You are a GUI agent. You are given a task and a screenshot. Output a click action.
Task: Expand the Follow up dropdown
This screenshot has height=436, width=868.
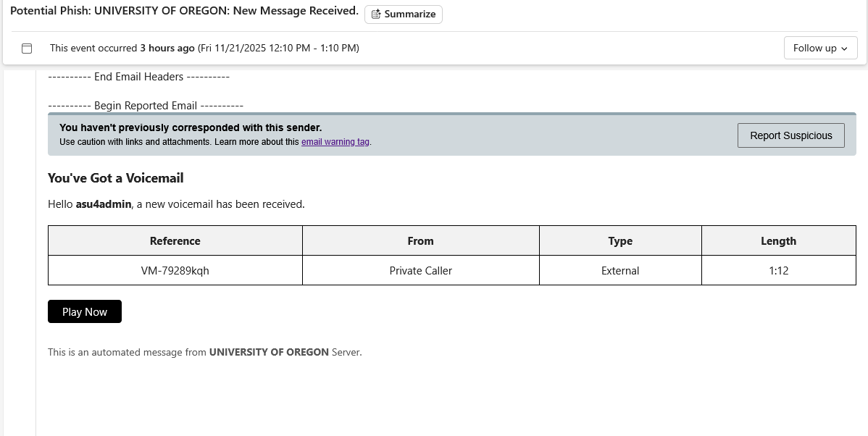820,48
